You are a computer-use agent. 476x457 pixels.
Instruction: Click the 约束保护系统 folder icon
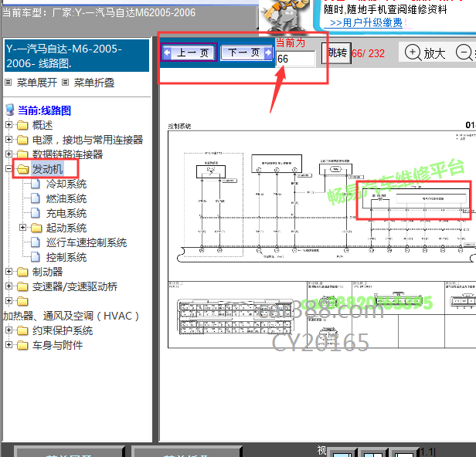pos(22,330)
